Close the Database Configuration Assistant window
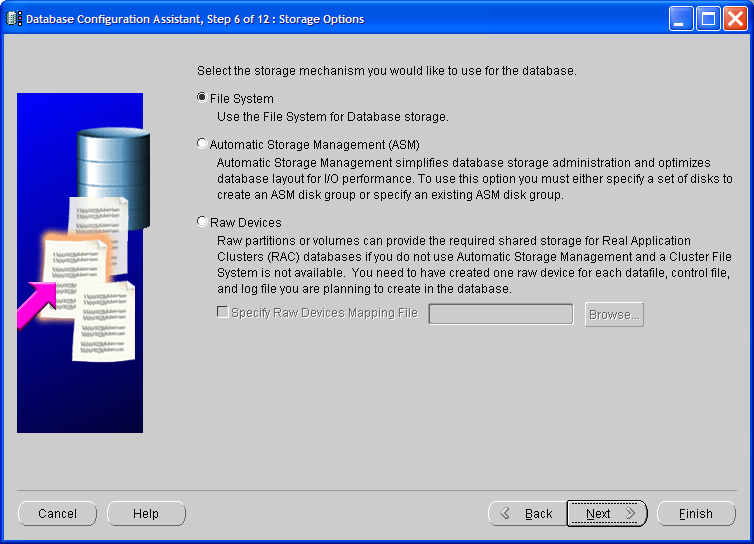 tap(735, 19)
